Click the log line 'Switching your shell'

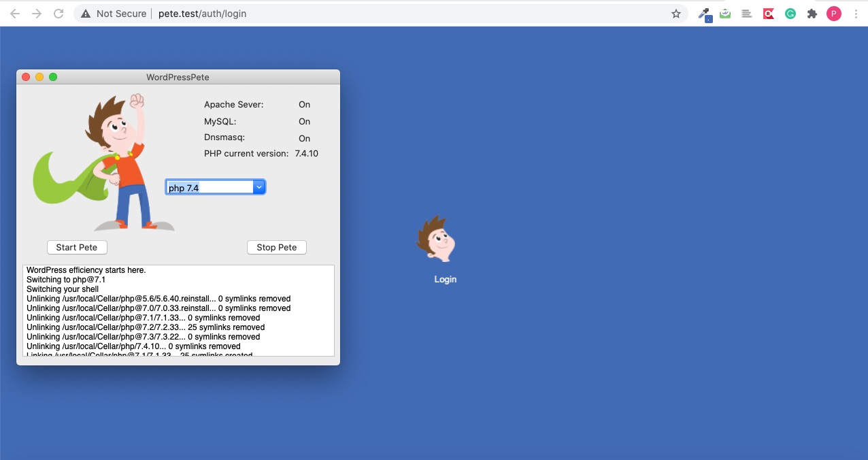(63, 289)
